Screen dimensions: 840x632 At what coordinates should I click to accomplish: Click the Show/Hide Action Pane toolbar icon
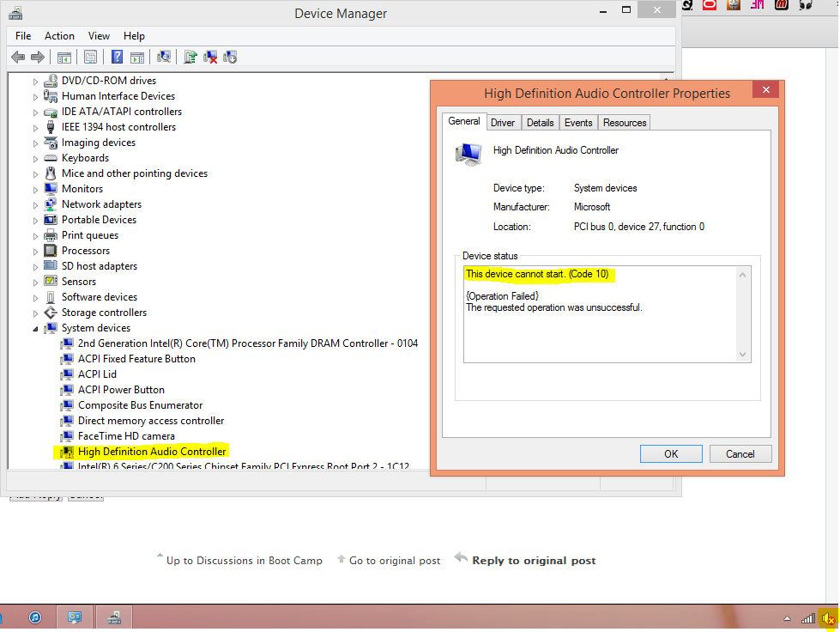[137, 57]
